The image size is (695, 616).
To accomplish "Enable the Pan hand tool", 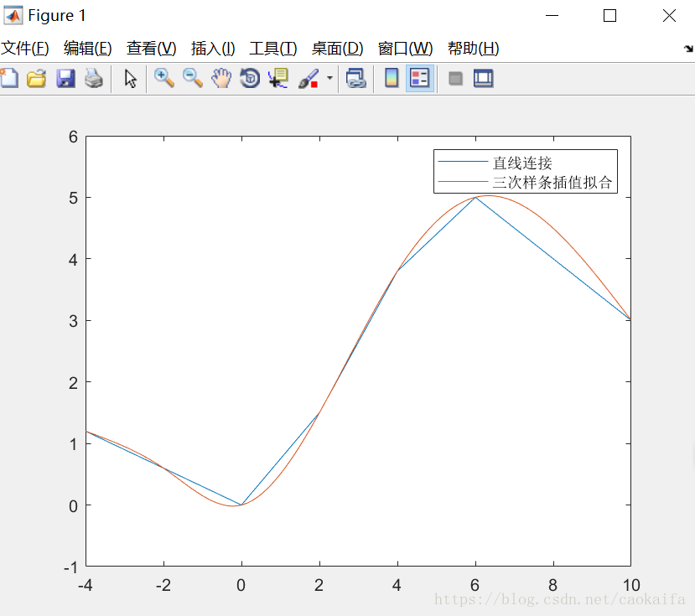I will (221, 79).
